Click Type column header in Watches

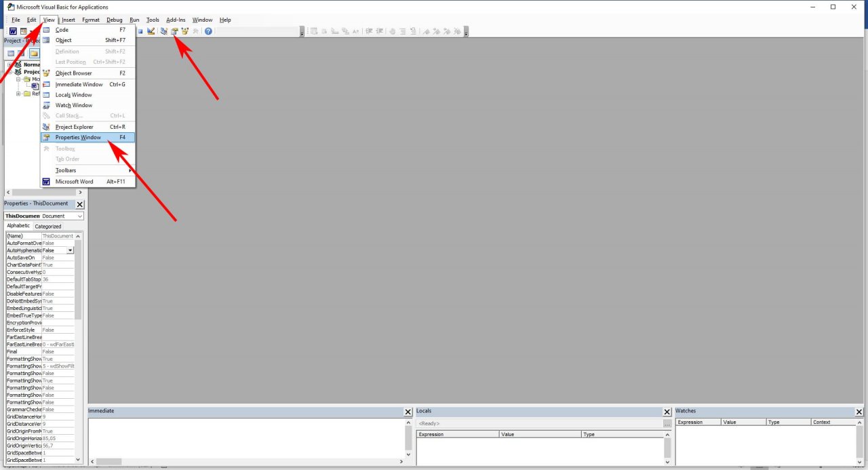[788, 422]
